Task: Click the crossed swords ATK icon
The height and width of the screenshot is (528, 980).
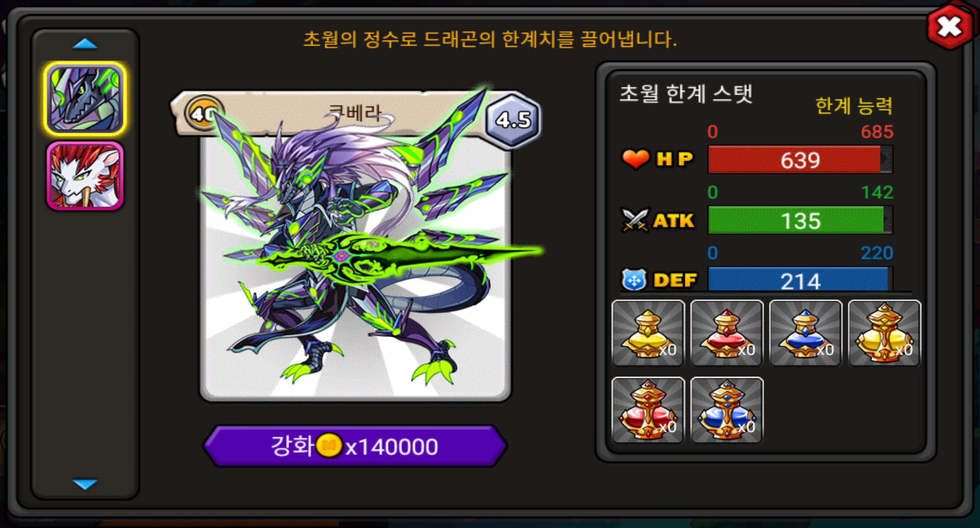Action: [634, 220]
